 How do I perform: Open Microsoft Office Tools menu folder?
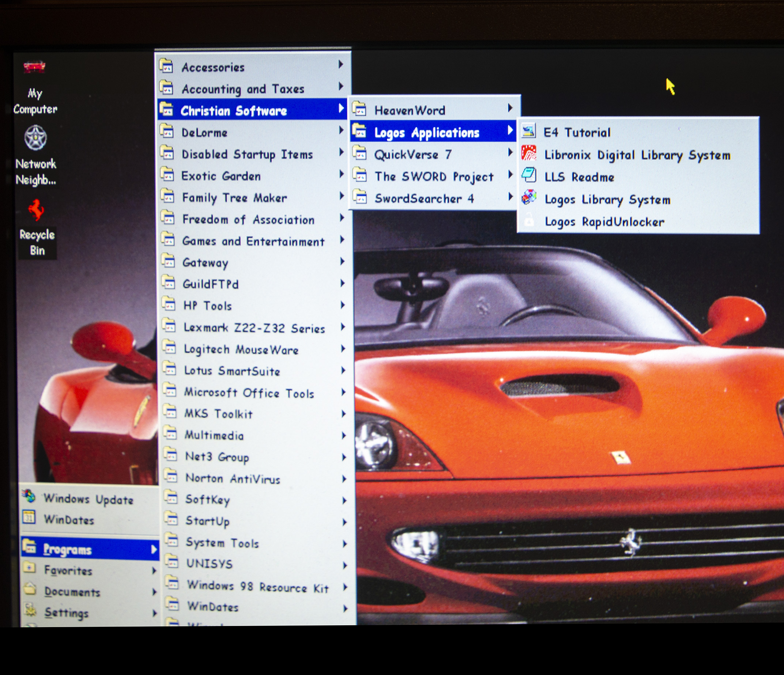coord(249,393)
